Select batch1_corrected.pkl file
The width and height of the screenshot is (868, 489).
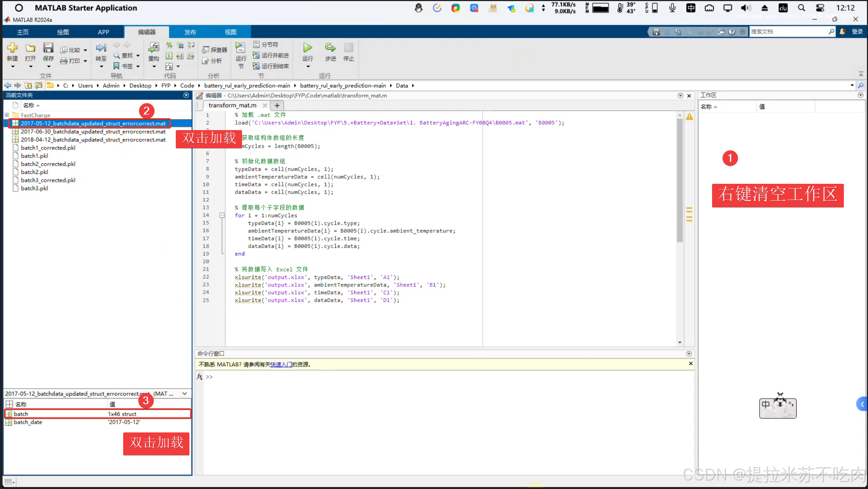48,148
